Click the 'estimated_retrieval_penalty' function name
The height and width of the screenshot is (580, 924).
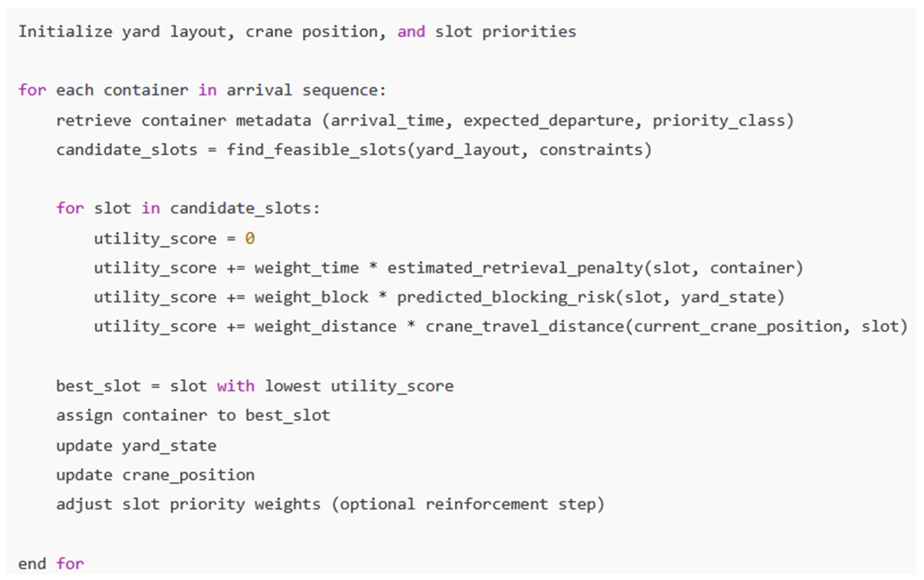click(515, 268)
